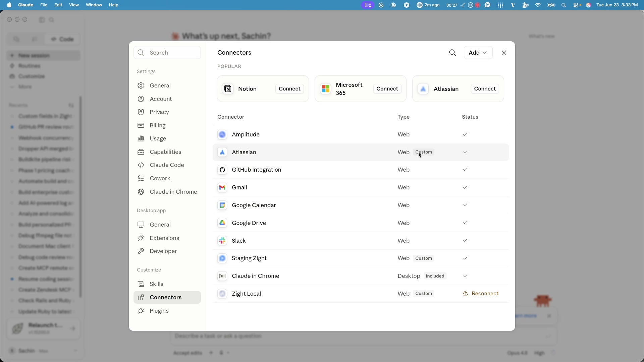Click the Gmail connector icon
Screen dimensions: 644x362
[222, 188]
